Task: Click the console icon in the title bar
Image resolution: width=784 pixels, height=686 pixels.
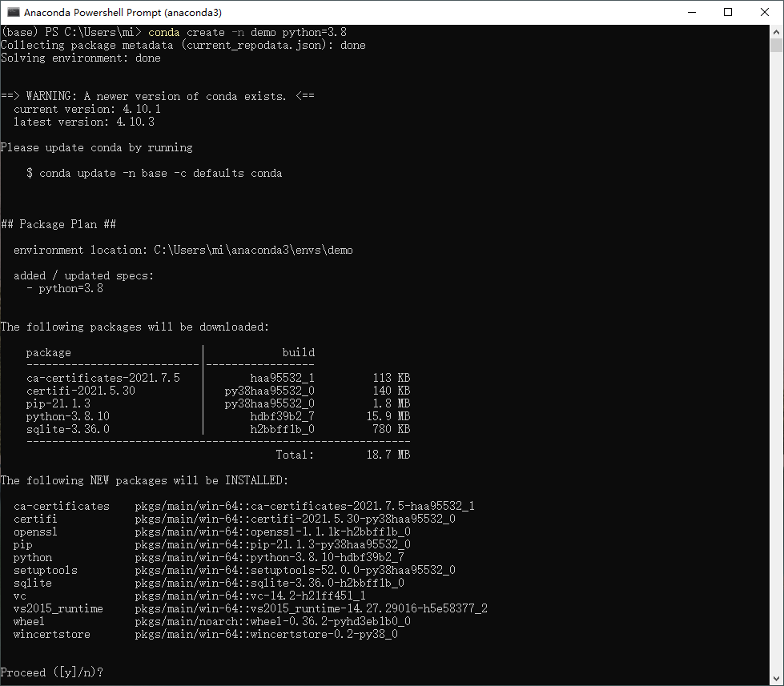Action: click(x=13, y=12)
